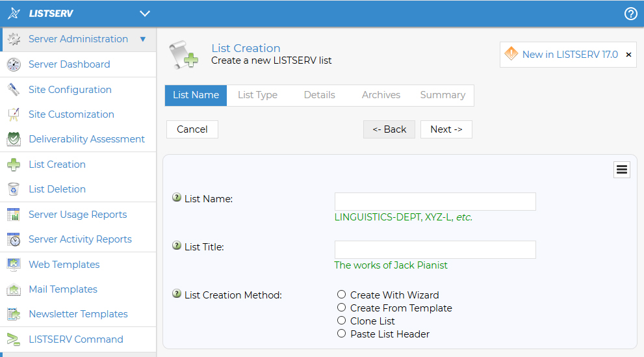644x357 pixels.
Task: Click the orange diamond alert icon
Action: 511,53
